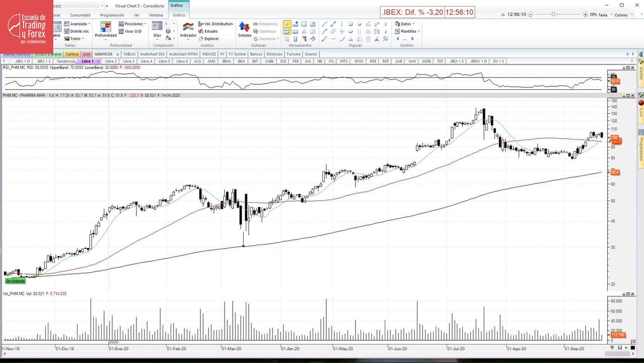
Task: Decrease zoom with the minus button
Action: 531,15
